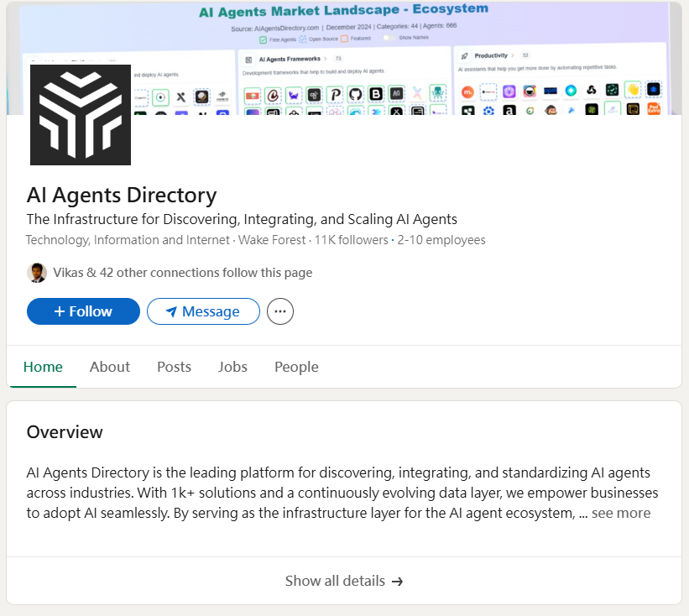The width and height of the screenshot is (689, 616).
Task: Open the Posts tab
Action: click(x=174, y=367)
